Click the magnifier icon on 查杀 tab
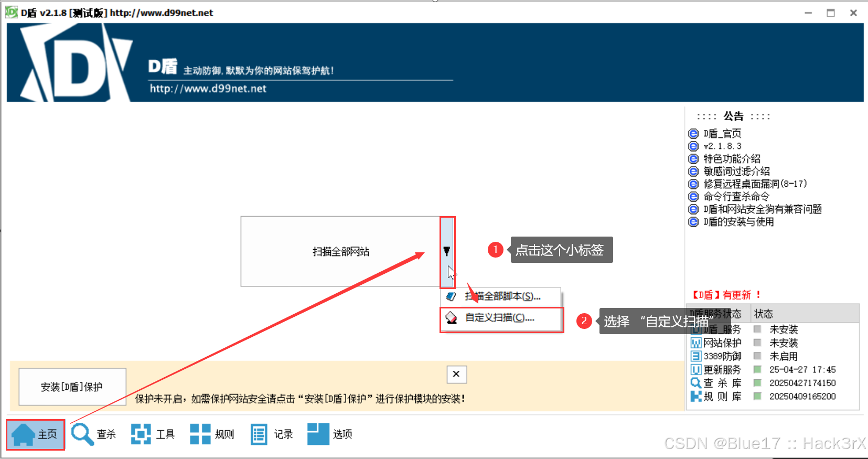The height and width of the screenshot is (459, 868). [82, 434]
